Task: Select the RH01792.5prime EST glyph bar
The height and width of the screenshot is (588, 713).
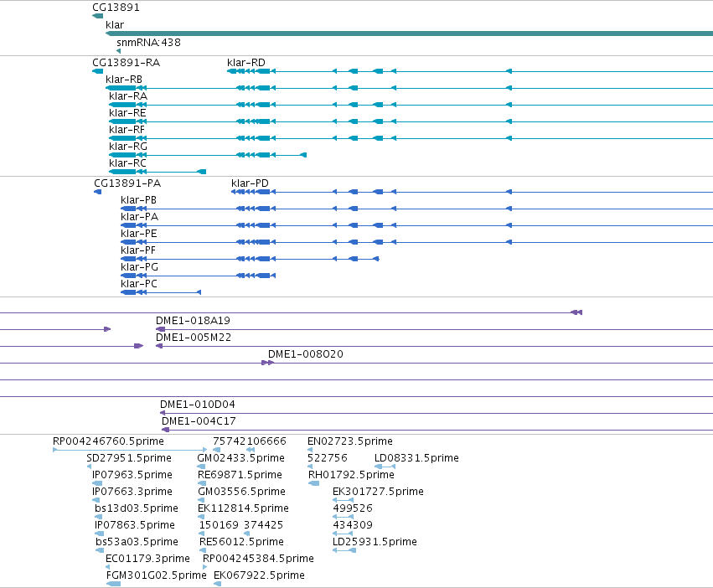Action: 313,483
